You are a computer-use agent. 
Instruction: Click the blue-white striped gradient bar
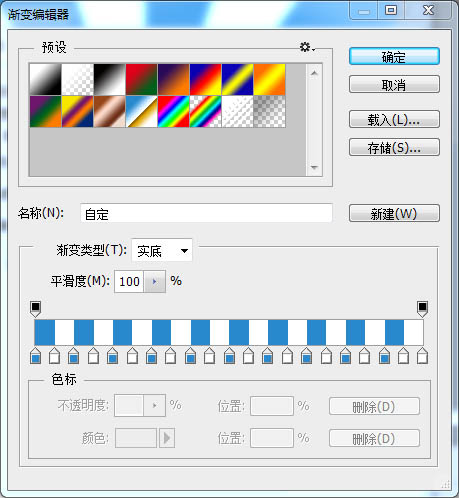pyautogui.click(x=229, y=332)
